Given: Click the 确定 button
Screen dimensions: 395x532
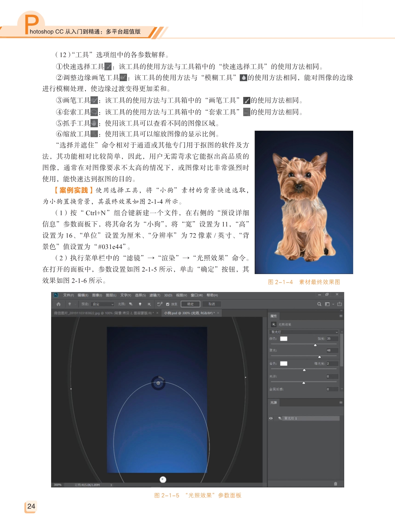Looking at the screenshot, I should (190, 304).
